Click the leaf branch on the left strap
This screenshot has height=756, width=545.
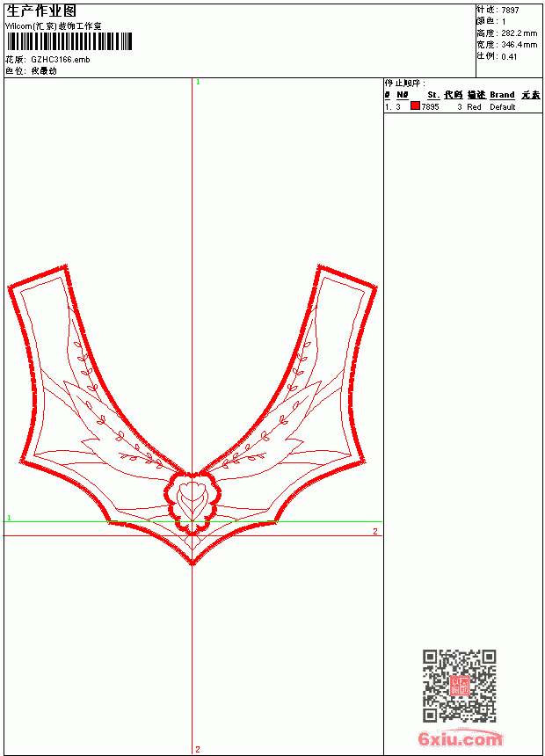click(x=87, y=366)
